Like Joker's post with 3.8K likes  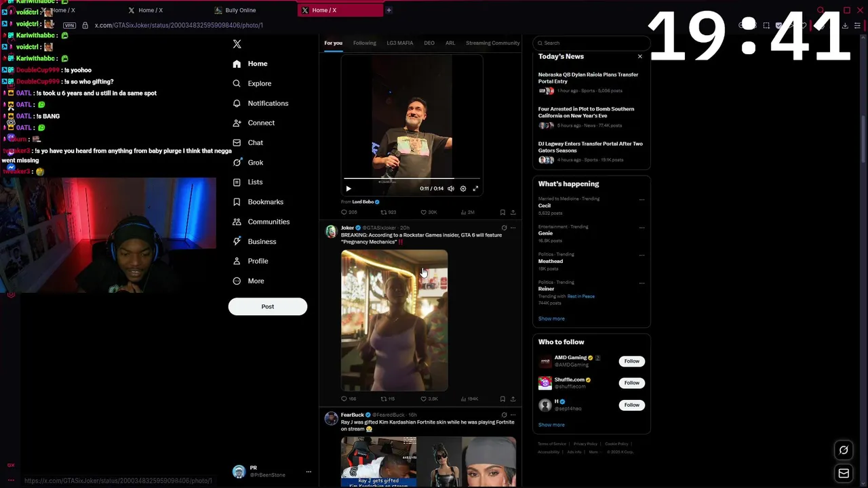(x=429, y=399)
